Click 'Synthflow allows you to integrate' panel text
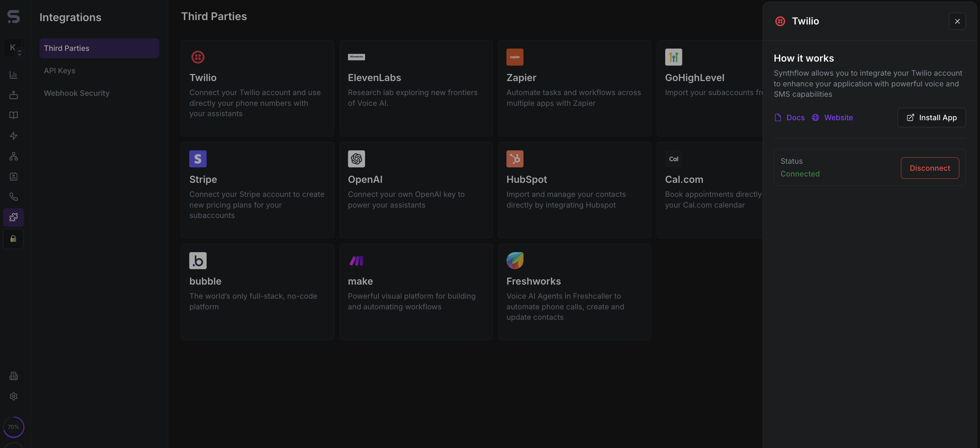 [x=868, y=84]
